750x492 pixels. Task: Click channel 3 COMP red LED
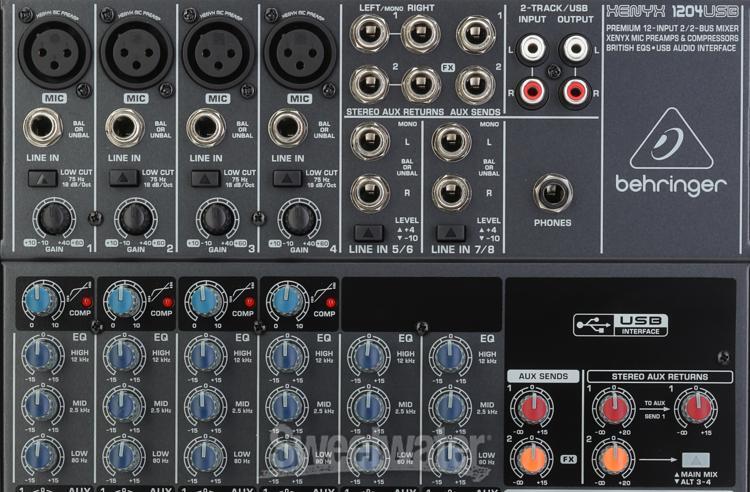pyautogui.click(x=250, y=302)
